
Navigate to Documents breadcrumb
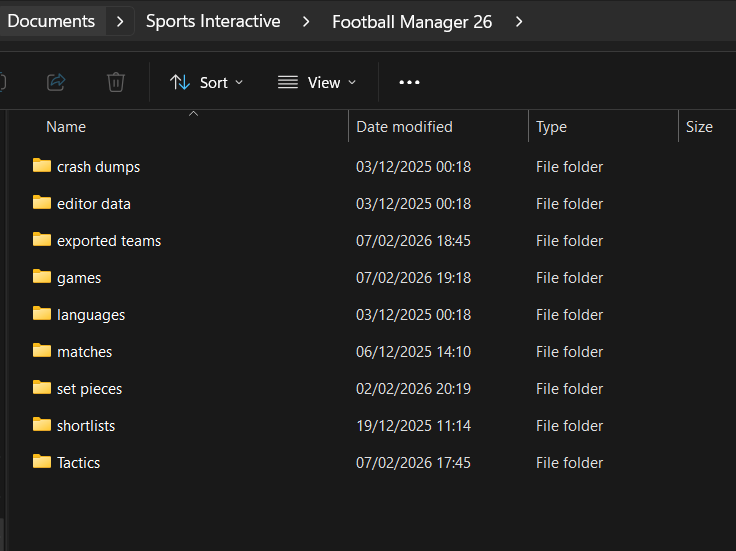51,21
